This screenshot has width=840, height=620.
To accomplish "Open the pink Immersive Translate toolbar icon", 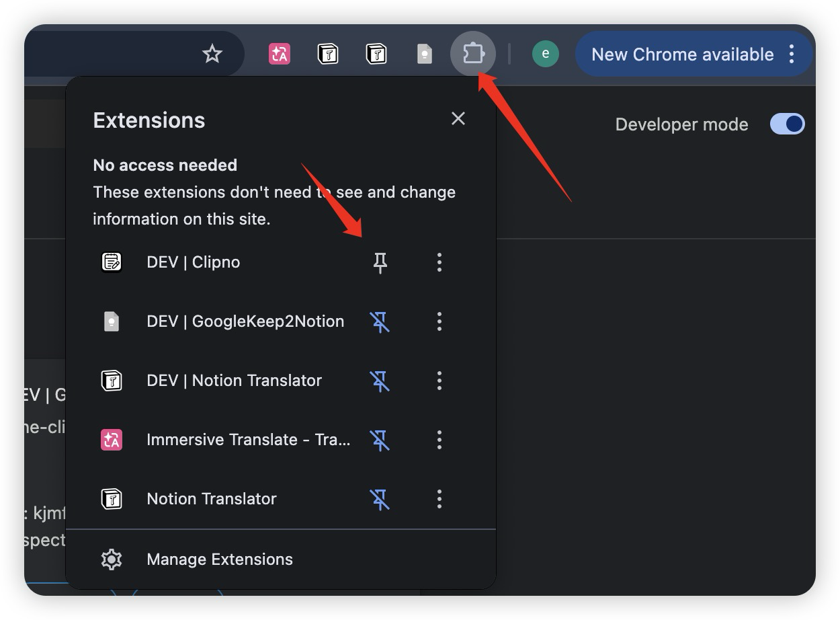I will click(280, 54).
